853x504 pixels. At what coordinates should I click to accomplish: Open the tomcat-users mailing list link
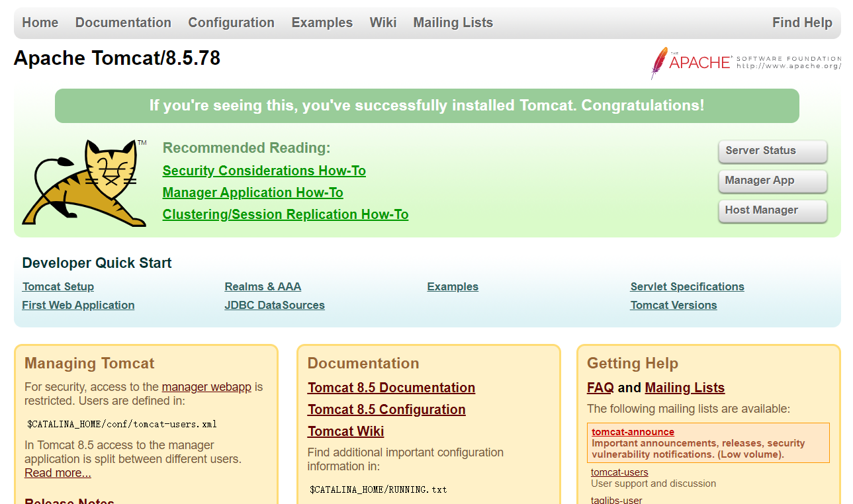pos(619,472)
